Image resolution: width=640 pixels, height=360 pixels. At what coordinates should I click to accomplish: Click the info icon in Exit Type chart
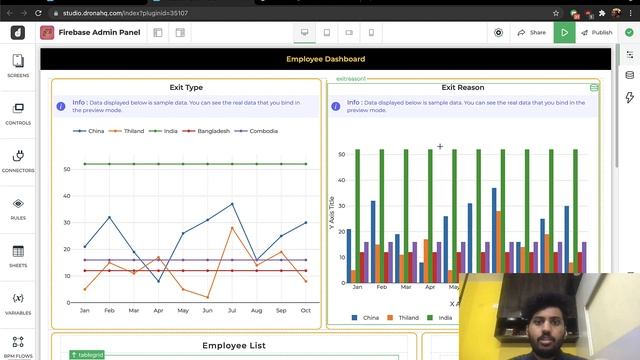click(61, 107)
